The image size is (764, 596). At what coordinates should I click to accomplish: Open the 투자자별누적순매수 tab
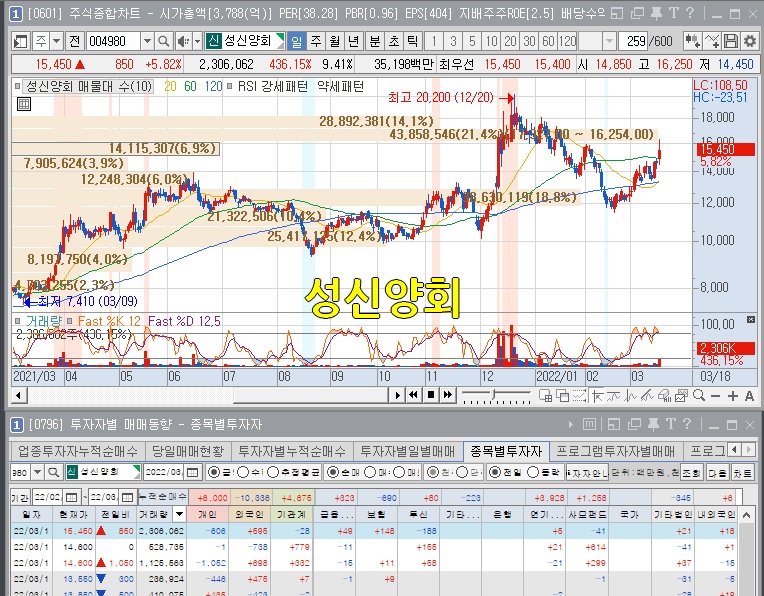coord(292,451)
